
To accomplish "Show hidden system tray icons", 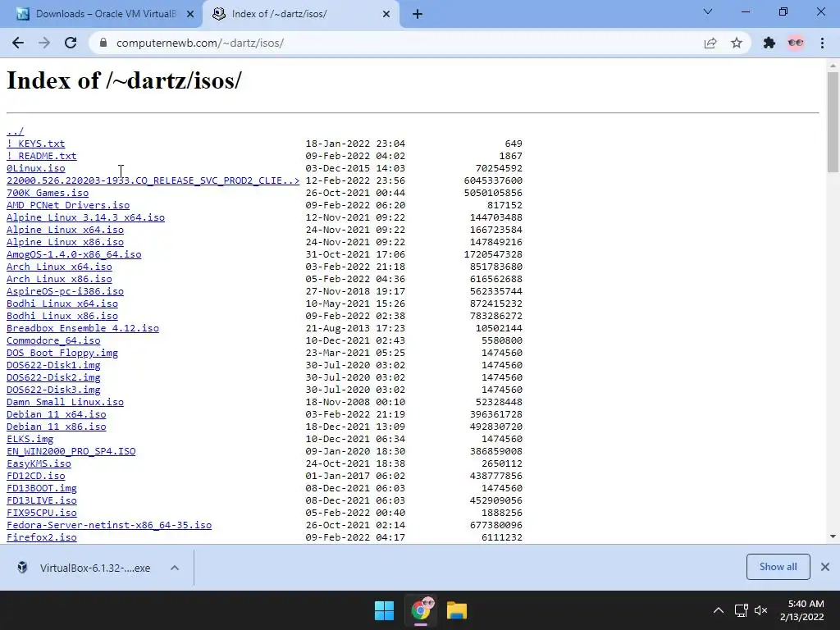I will tap(719, 610).
